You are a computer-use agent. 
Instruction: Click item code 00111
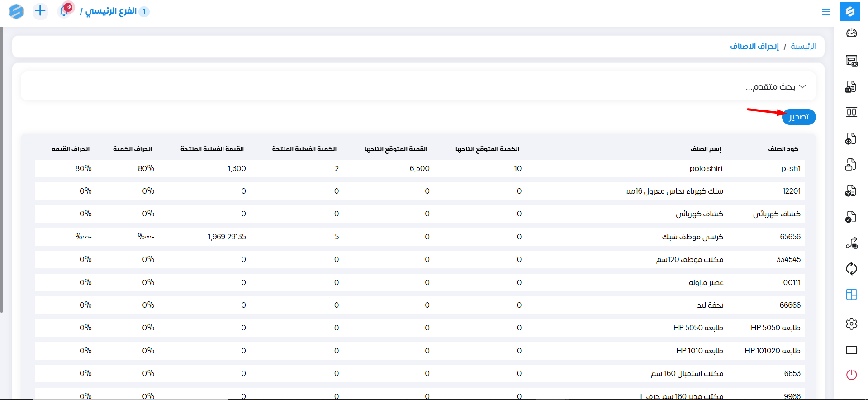point(792,282)
